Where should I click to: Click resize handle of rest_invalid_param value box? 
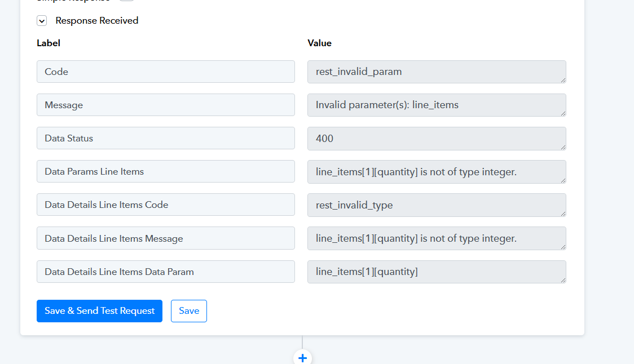tap(563, 80)
